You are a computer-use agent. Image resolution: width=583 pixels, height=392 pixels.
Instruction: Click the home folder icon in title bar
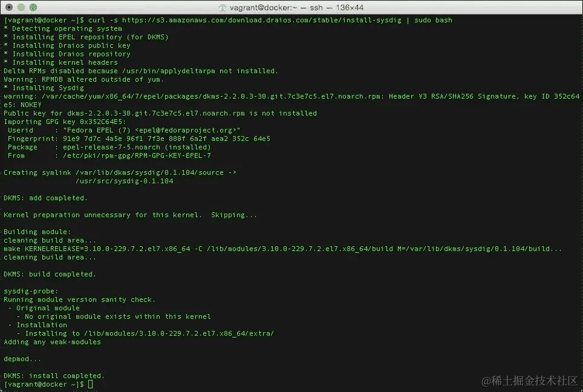pyautogui.click(x=223, y=7)
